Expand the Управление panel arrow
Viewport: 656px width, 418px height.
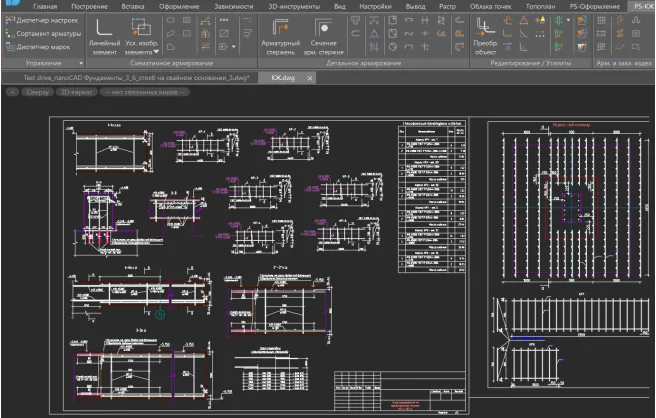[80, 62]
